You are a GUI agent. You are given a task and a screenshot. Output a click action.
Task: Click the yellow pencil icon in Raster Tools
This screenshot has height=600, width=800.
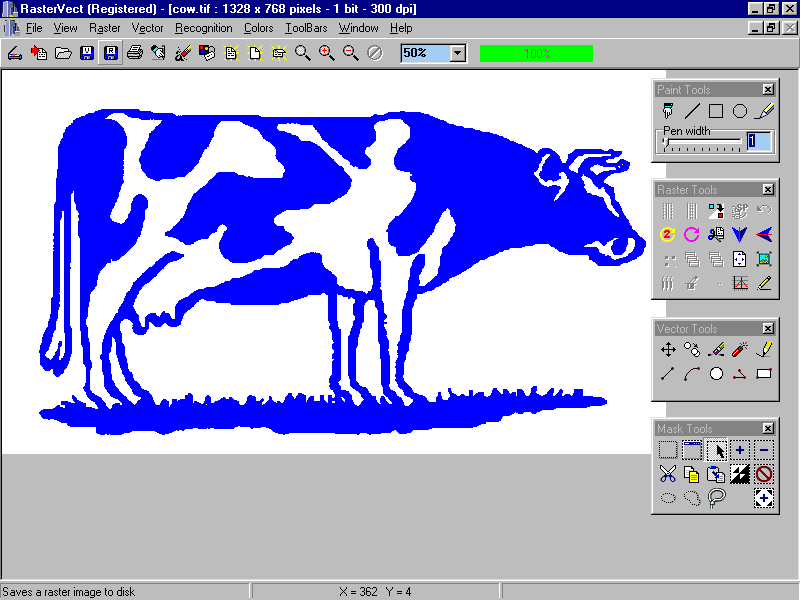tap(764, 283)
